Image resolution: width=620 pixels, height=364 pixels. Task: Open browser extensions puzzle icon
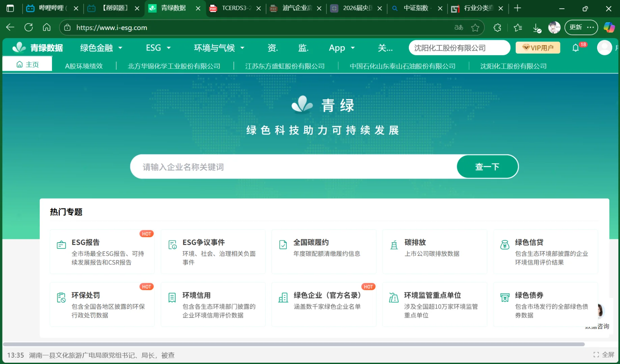tap(497, 28)
